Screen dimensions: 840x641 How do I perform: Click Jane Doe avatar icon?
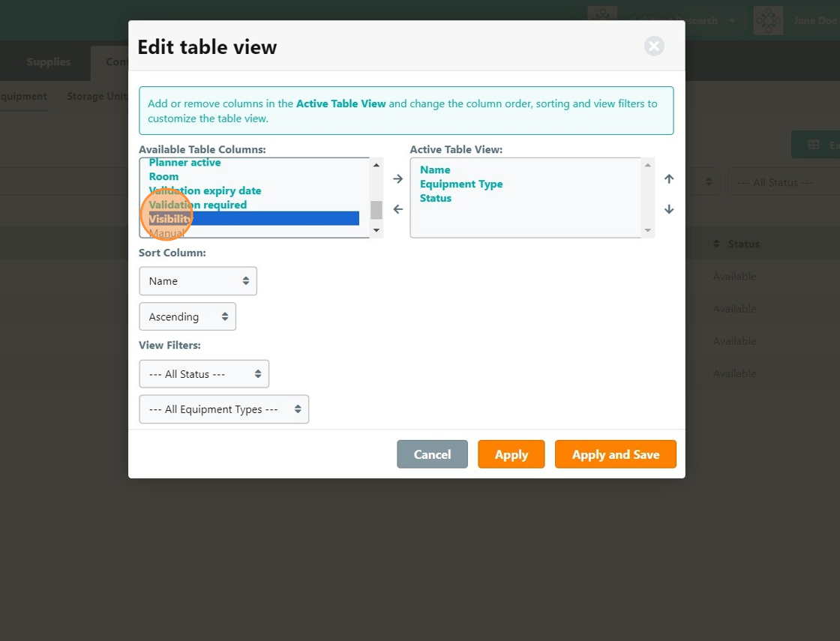pyautogui.click(x=768, y=20)
